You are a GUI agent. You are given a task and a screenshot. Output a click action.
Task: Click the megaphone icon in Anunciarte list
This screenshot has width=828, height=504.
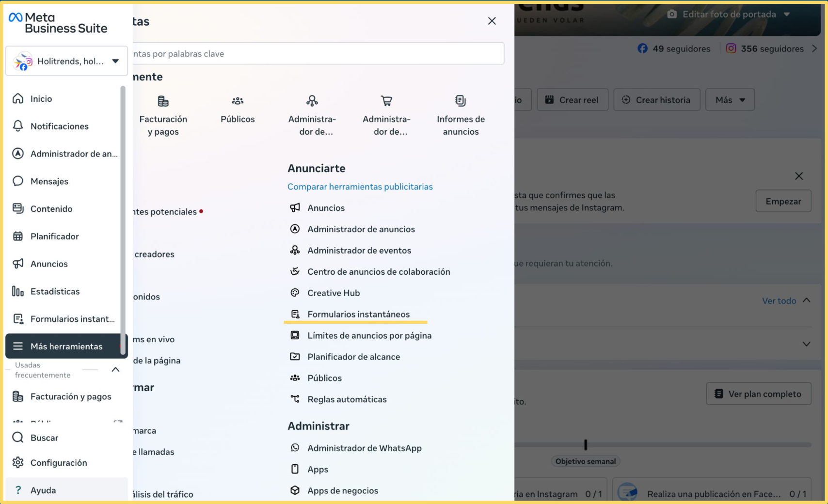[295, 208]
